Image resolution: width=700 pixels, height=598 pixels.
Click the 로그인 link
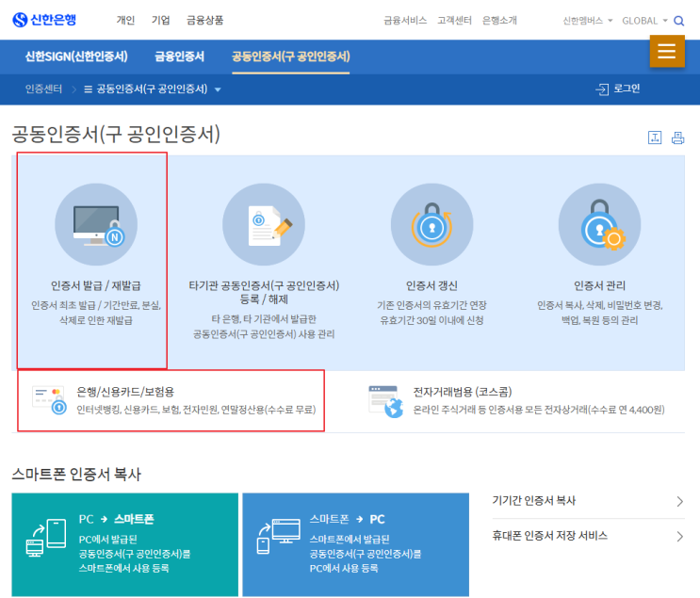pyautogui.click(x=627, y=89)
